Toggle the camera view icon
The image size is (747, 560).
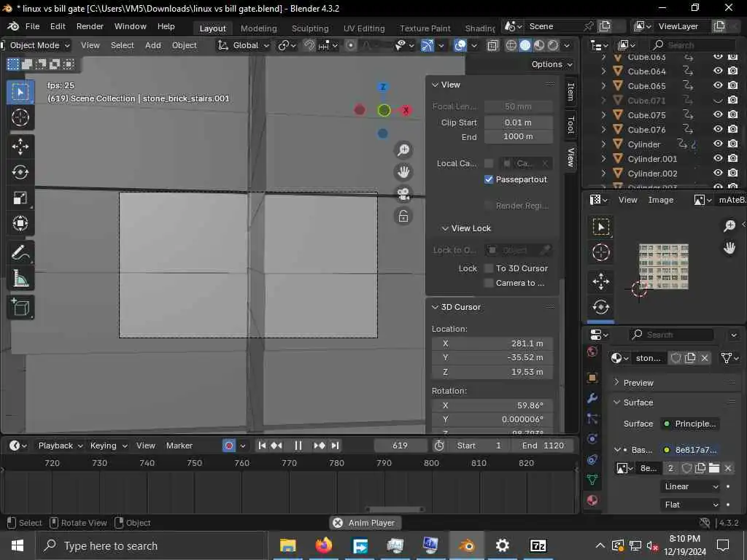(403, 194)
